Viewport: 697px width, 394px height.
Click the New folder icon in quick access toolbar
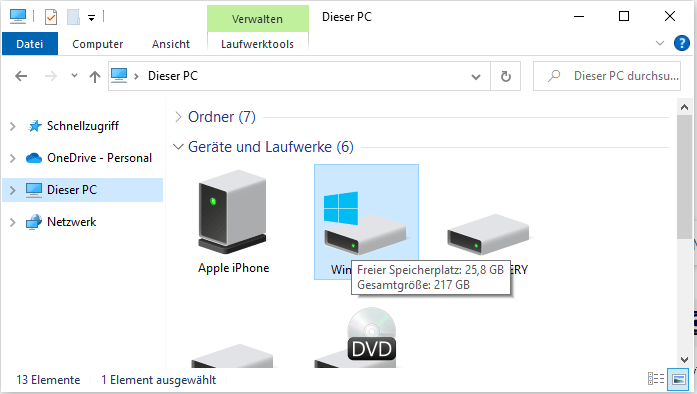tap(73, 17)
